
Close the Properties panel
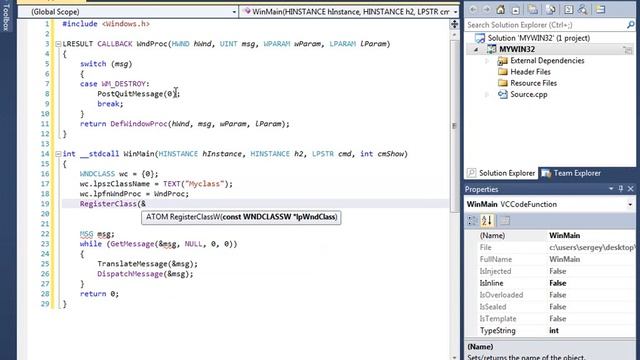coord(631,189)
